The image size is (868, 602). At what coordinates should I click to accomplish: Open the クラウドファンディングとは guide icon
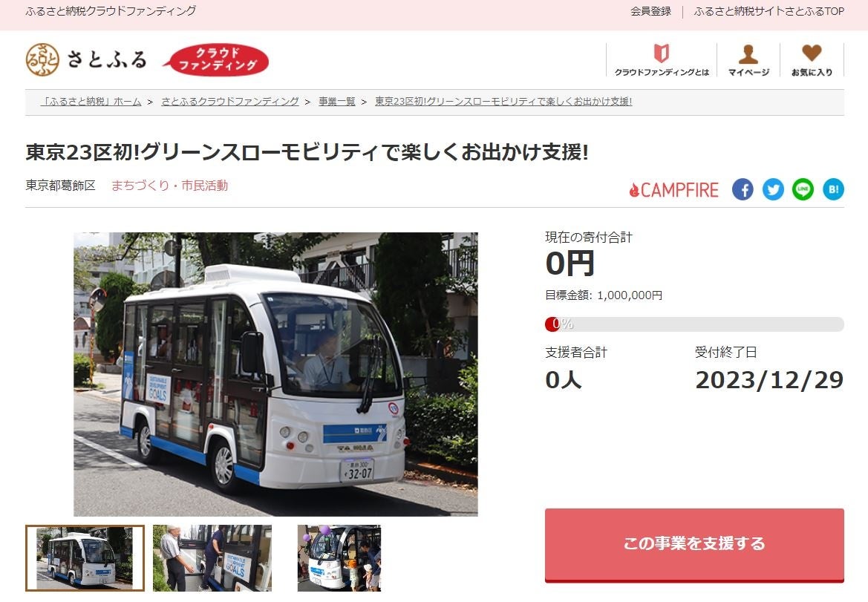[x=662, y=53]
